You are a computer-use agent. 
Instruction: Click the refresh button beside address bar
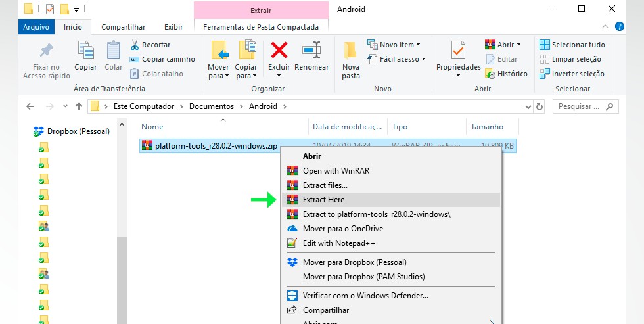pos(540,106)
